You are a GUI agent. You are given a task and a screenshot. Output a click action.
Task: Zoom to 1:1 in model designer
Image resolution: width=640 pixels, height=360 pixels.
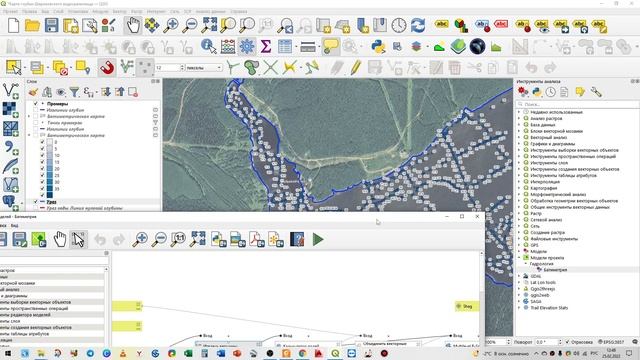(178, 239)
